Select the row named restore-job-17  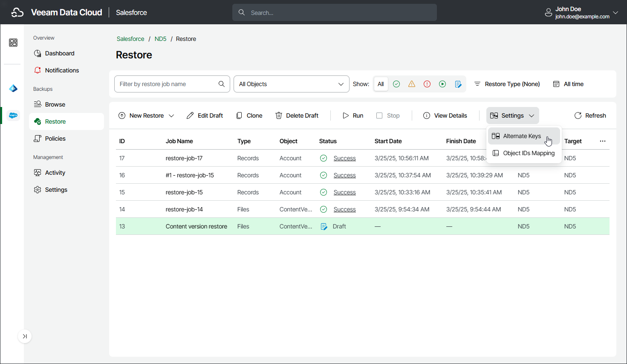point(363,158)
